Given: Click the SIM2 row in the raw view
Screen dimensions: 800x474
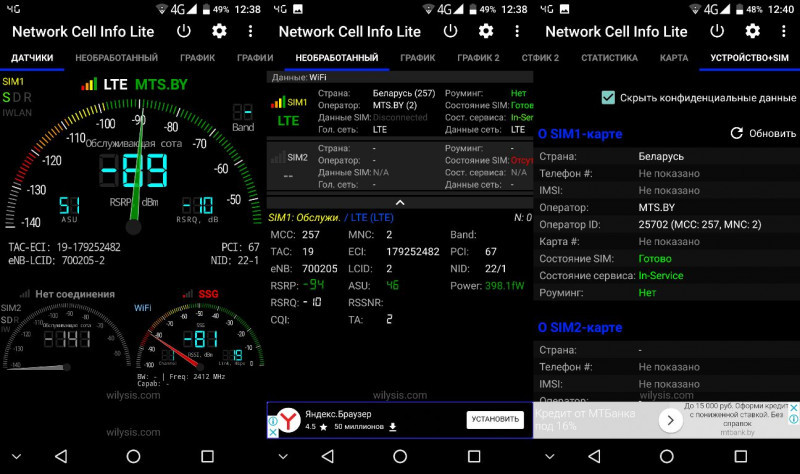Looking at the screenshot, I should click(400, 166).
